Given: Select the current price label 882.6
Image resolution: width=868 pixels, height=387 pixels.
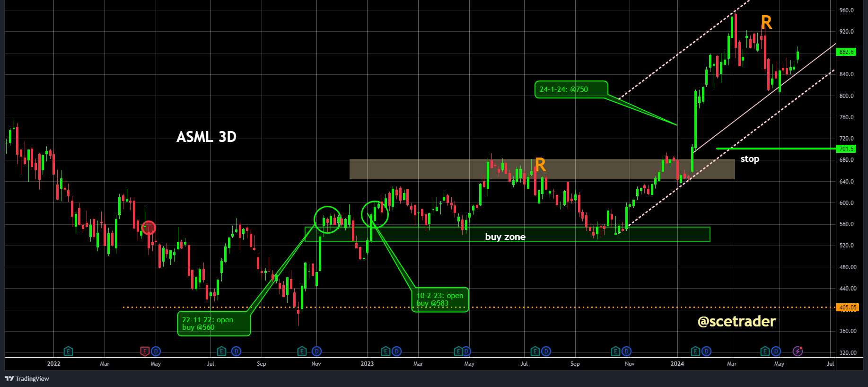Looking at the screenshot, I should pos(847,52).
